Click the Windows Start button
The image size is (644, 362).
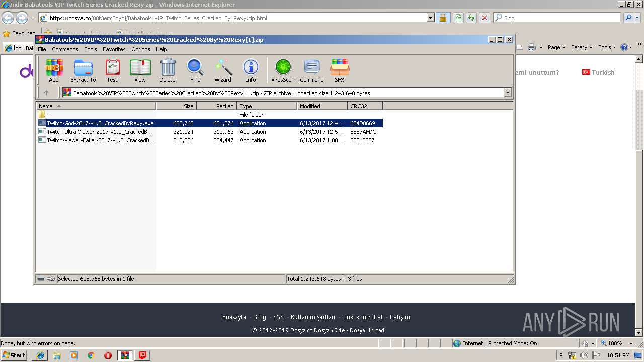[14, 355]
